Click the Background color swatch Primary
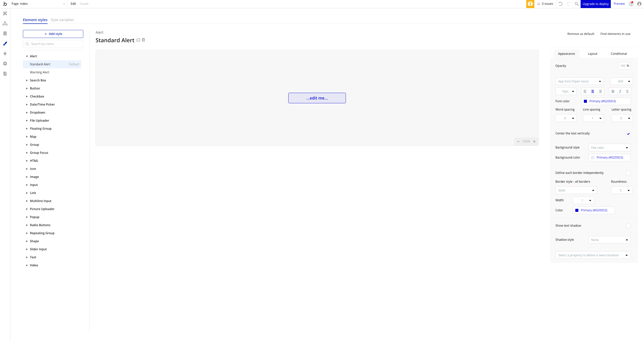The height and width of the screenshot is (341, 644). (x=593, y=157)
